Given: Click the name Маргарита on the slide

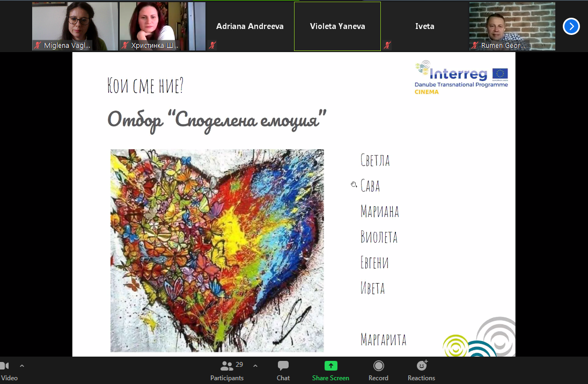Looking at the screenshot, I should point(383,339).
